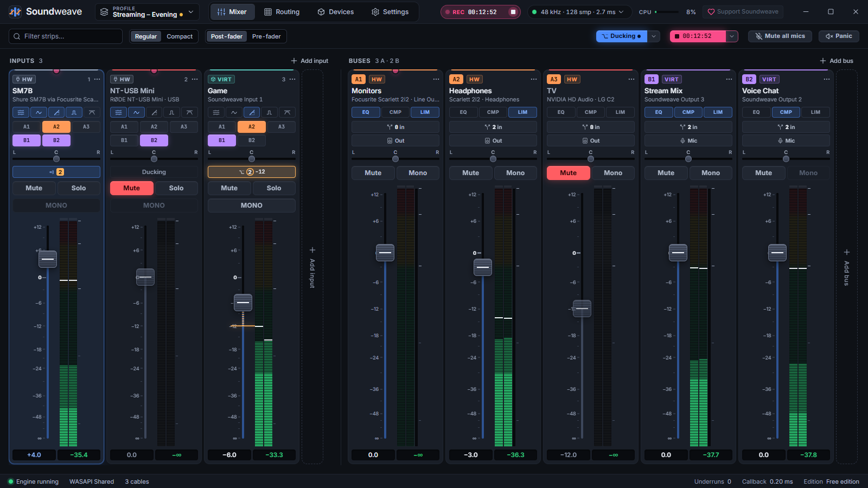
Task: Disable LIM on Monitors bus
Action: click(x=425, y=112)
